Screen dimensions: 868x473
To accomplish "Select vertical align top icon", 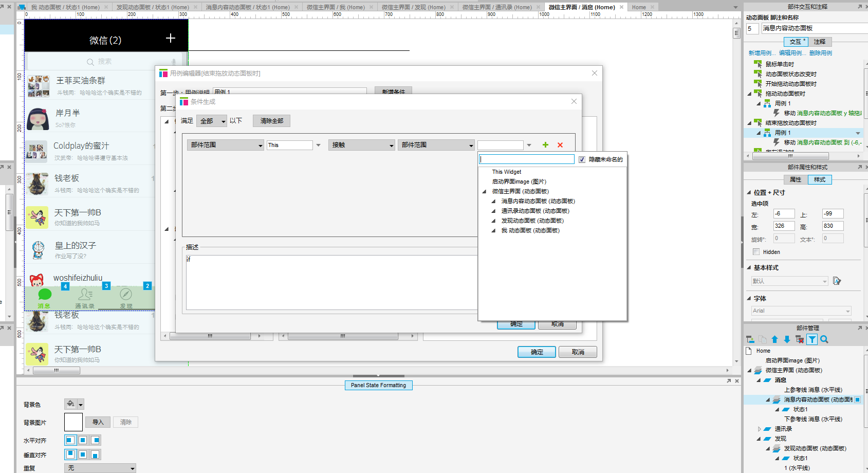I will tap(70, 454).
